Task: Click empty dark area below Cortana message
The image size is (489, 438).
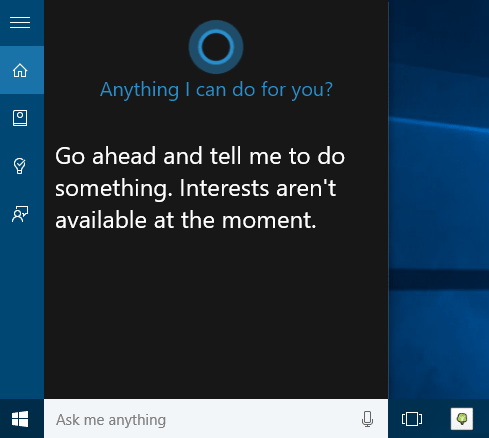Action: [216, 313]
